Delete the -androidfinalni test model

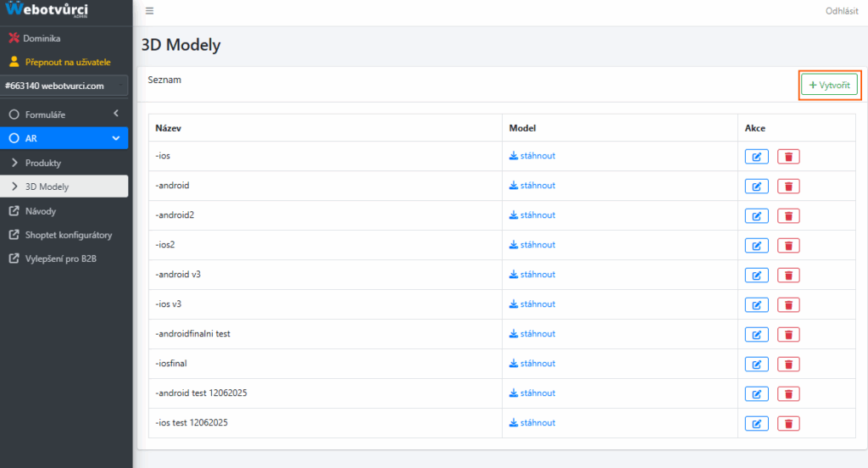click(788, 335)
